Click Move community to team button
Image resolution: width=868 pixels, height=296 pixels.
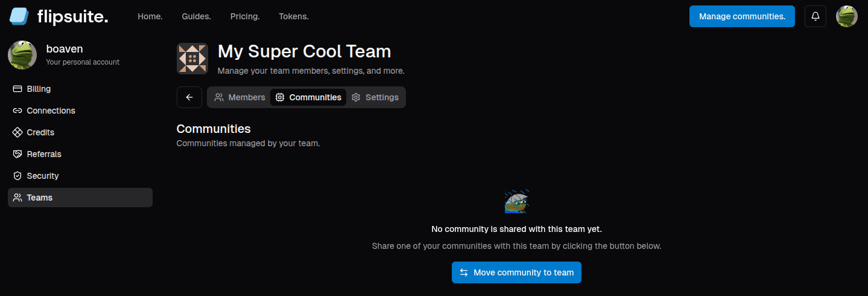pos(516,272)
